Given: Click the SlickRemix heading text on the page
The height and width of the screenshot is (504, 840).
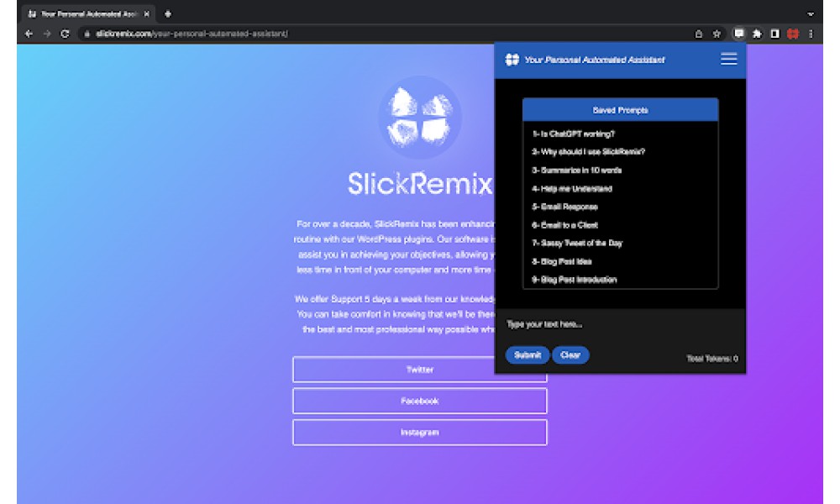Looking at the screenshot, I should 420,184.
